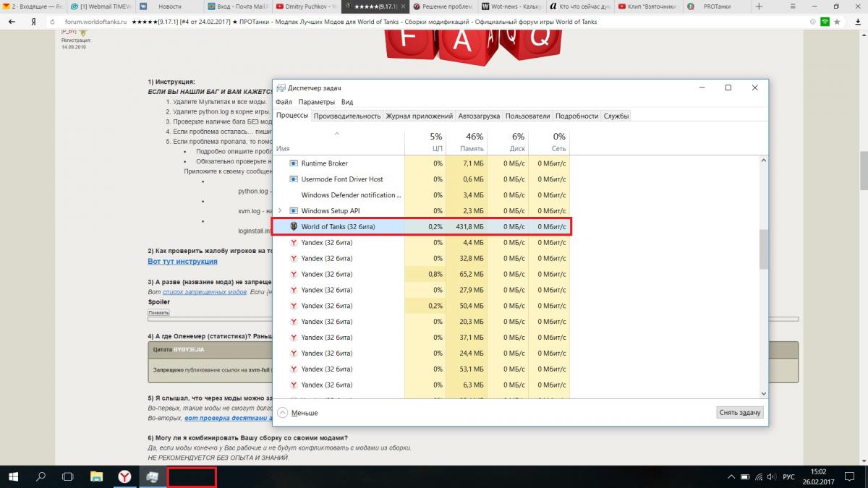
Task: Open File Explorer from the taskbar
Action: pos(96,476)
